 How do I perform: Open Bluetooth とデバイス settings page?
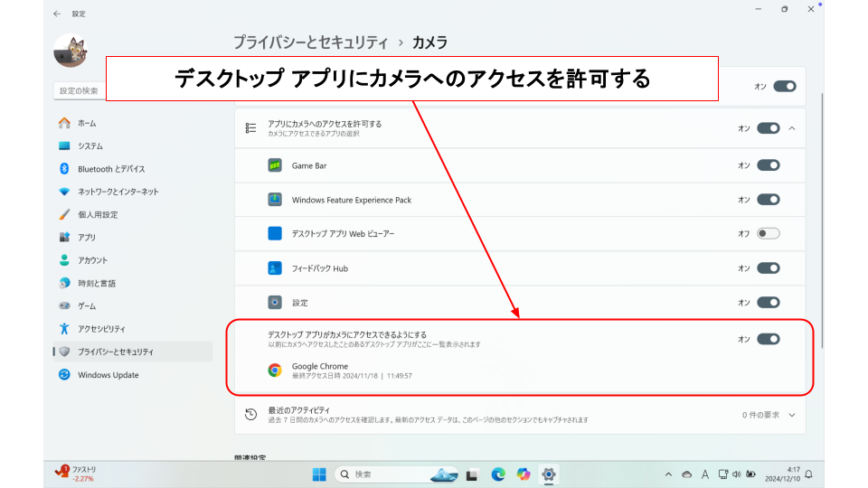pos(110,169)
